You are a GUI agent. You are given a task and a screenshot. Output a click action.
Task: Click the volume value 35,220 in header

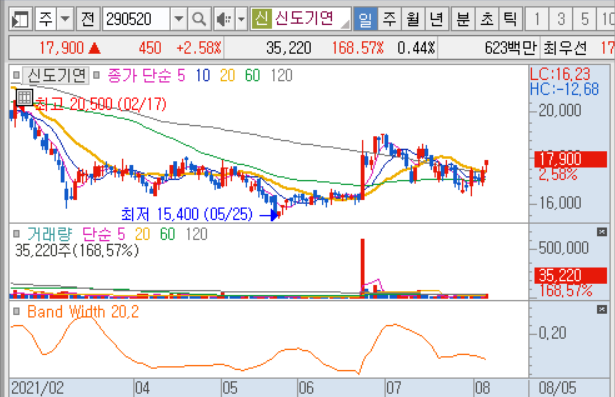[x=289, y=48]
